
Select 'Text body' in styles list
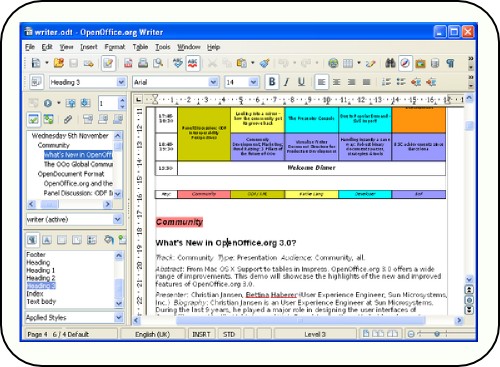[x=41, y=301]
